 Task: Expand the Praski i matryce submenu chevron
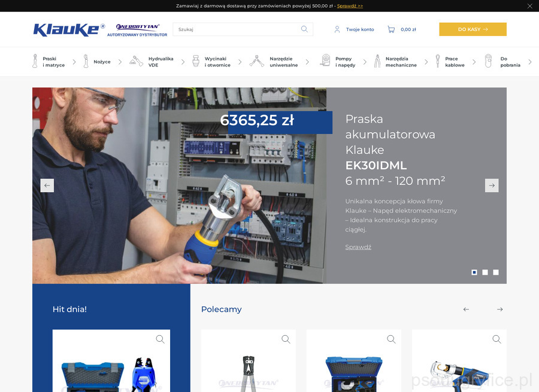pyautogui.click(x=74, y=62)
